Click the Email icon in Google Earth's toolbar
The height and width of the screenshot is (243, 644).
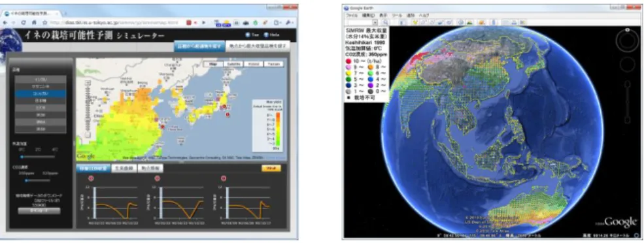tap(505, 23)
